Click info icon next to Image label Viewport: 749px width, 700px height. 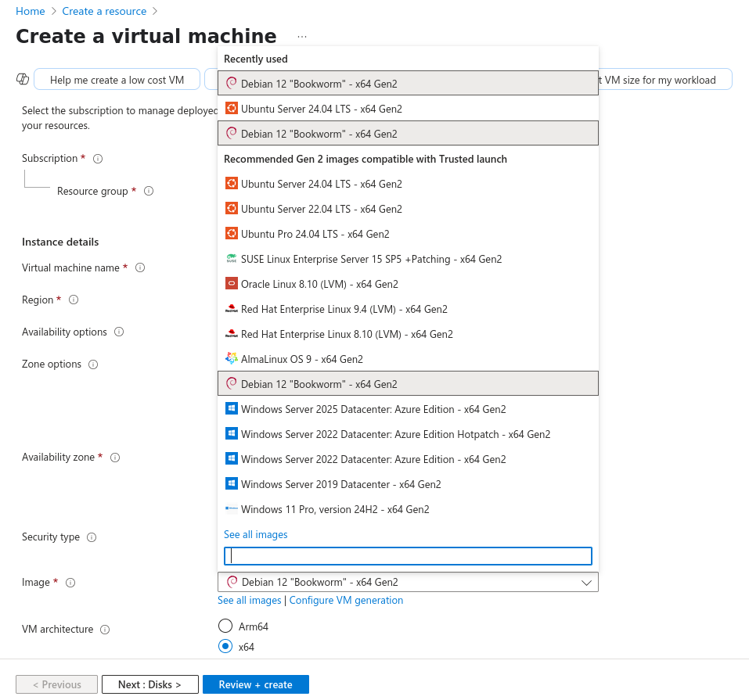click(x=70, y=583)
